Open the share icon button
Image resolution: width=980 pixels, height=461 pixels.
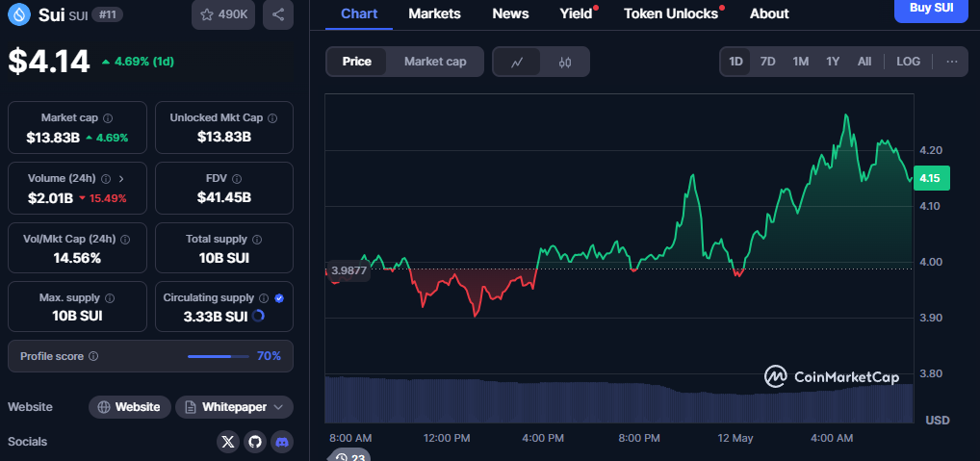[x=278, y=14]
